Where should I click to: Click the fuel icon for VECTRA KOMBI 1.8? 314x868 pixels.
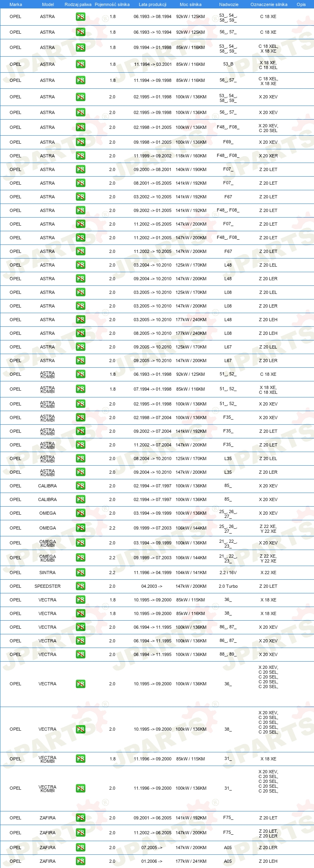tap(80, 759)
